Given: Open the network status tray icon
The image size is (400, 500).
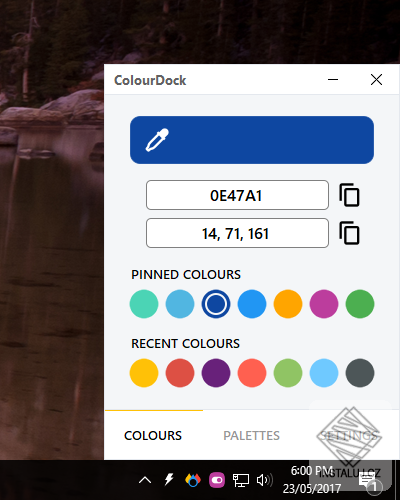Looking at the screenshot, I should (x=241, y=480).
